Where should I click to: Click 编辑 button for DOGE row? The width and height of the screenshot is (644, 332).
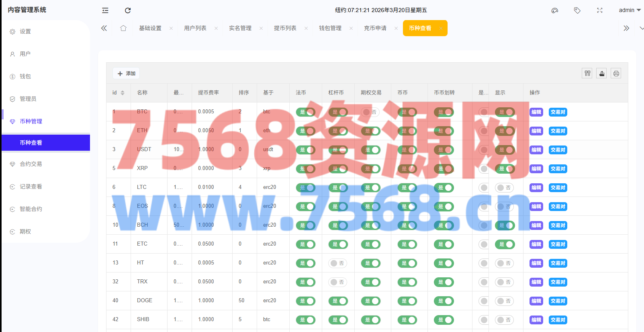[536, 301]
